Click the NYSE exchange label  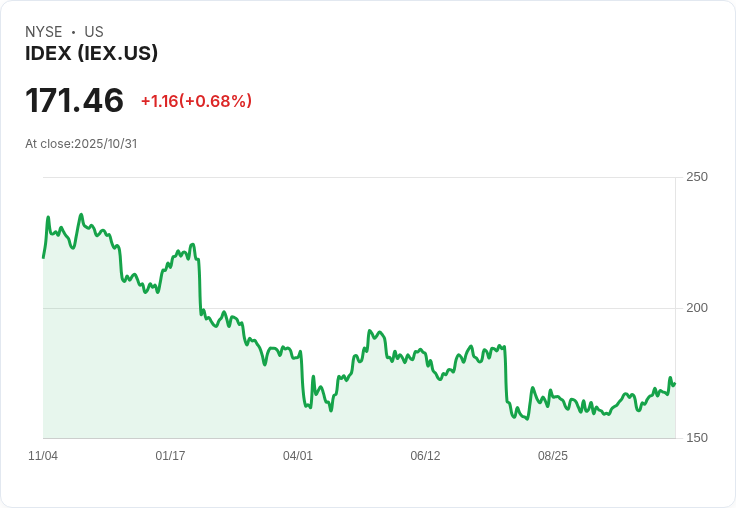point(43,32)
